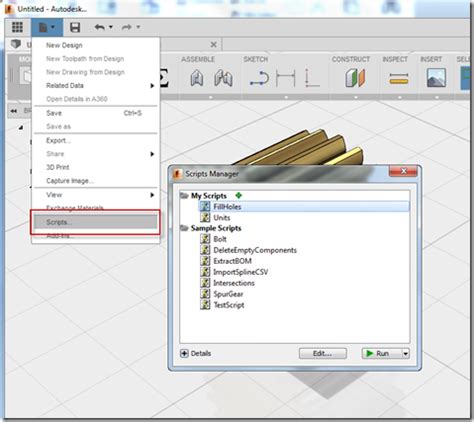Choose Scripts... in the file menu
Viewport: 474px width, 422px height.
click(x=96, y=222)
